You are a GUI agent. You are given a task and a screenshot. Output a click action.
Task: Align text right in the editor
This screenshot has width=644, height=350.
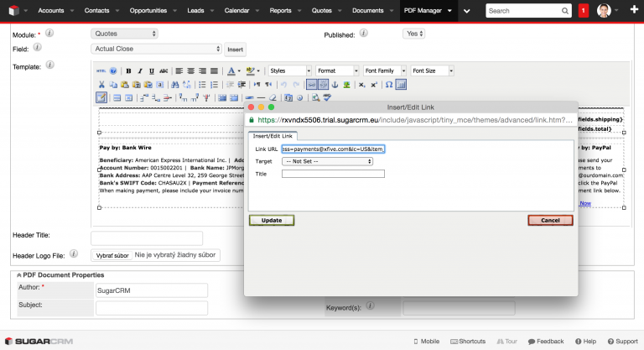tap(202, 71)
